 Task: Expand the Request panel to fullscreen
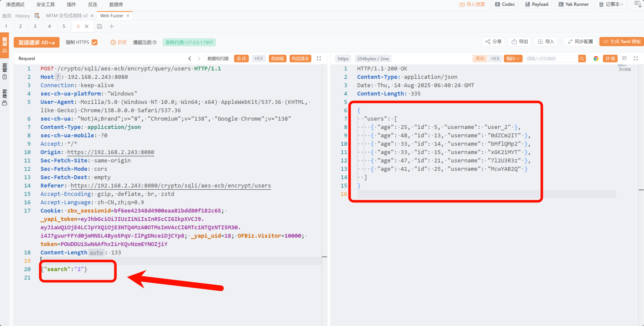coord(319,59)
